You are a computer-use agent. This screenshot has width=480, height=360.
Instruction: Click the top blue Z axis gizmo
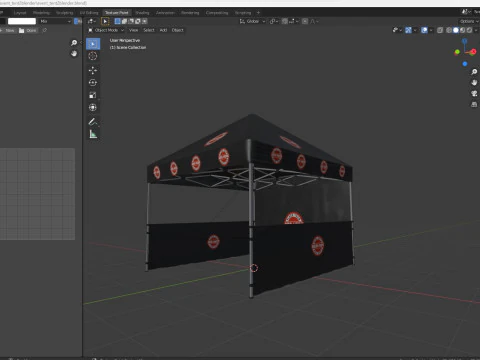coord(465,41)
